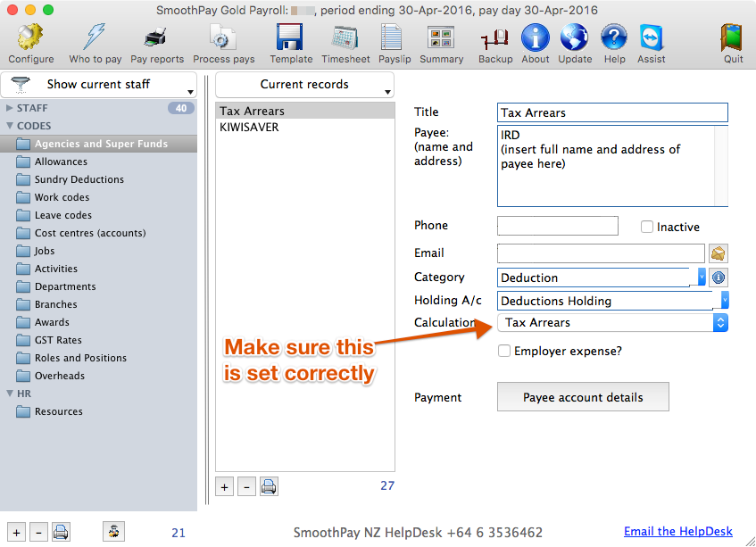Click into the Title field
Viewport: 756px width, 547px height.
[612, 112]
